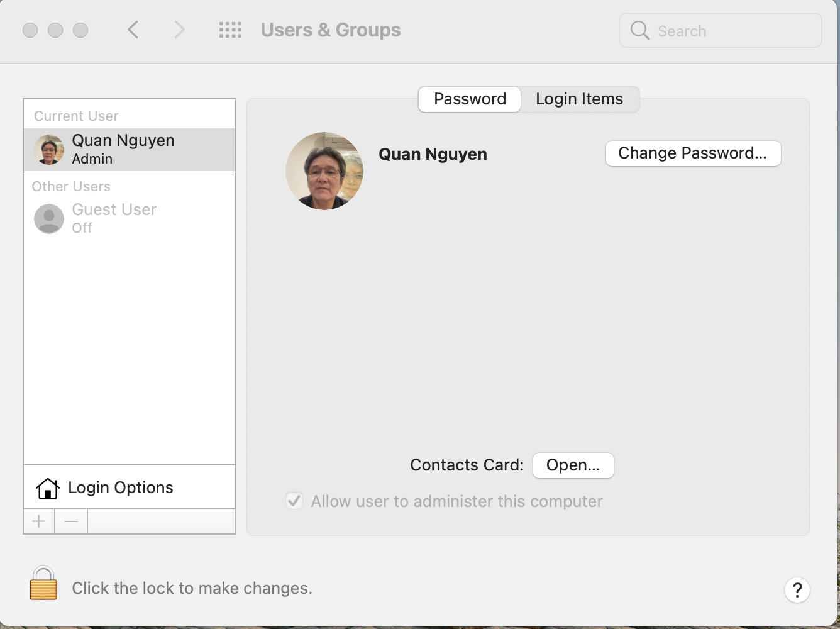Click the 'Current User' section header
Image resolution: width=840 pixels, height=629 pixels.
(x=76, y=116)
